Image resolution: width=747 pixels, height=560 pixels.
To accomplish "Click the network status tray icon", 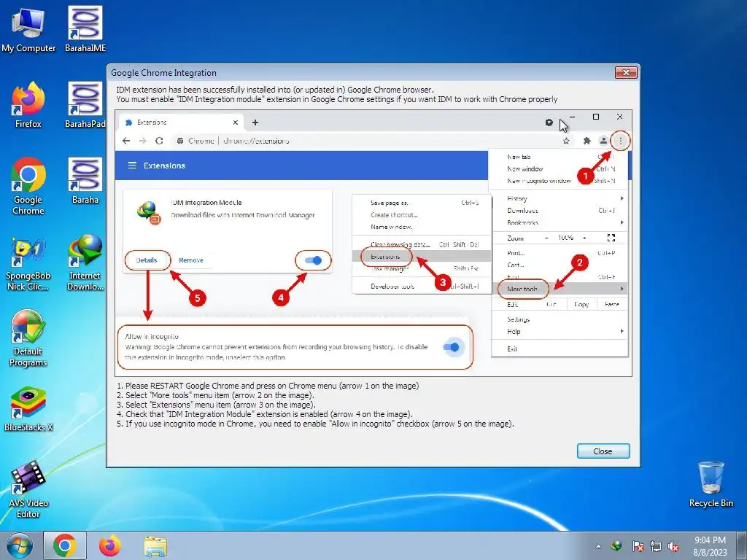I will click(x=656, y=547).
